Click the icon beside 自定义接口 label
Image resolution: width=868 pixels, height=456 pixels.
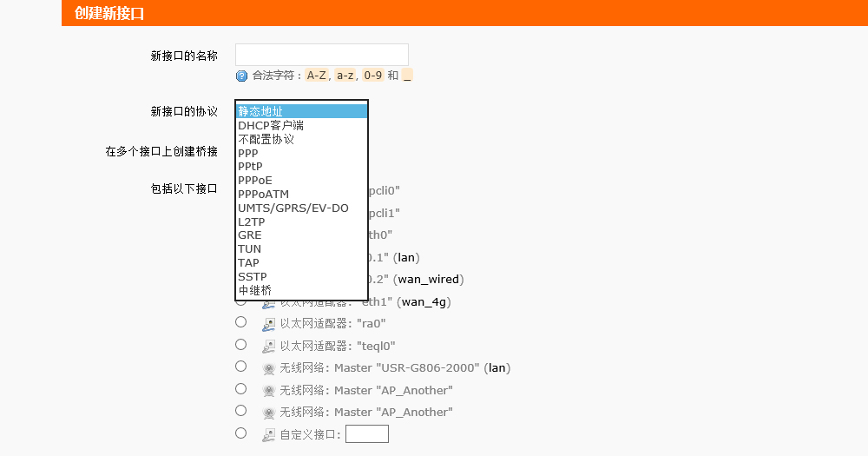[269, 434]
